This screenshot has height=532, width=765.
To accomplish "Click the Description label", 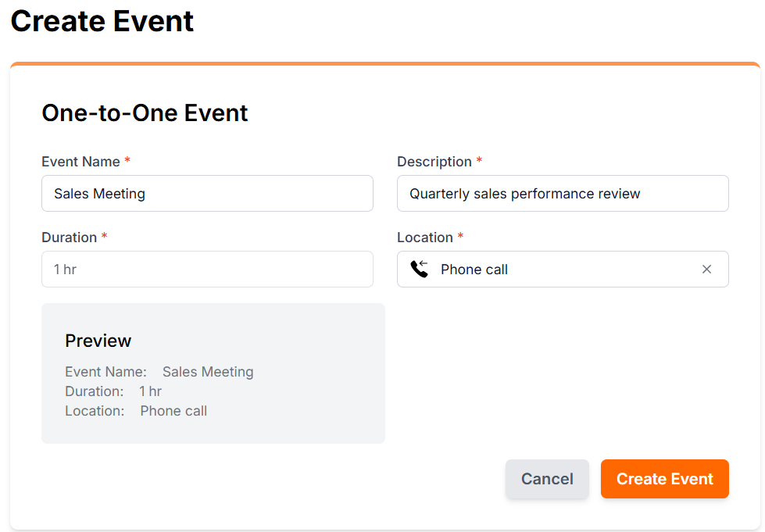I will (434, 162).
